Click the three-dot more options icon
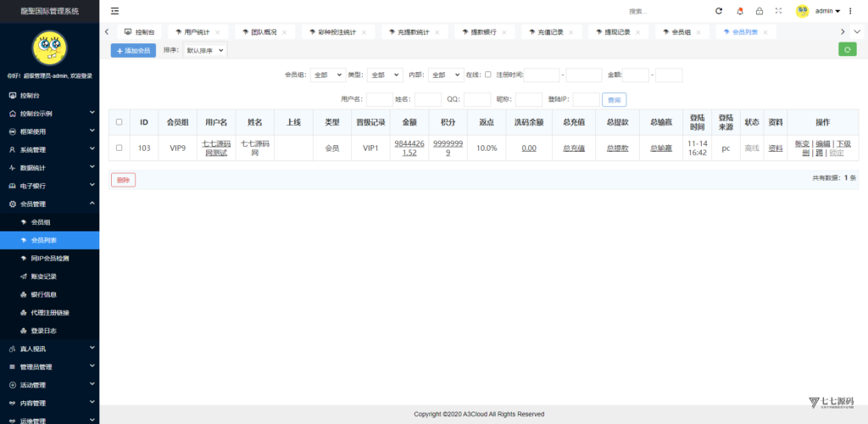 (x=849, y=11)
